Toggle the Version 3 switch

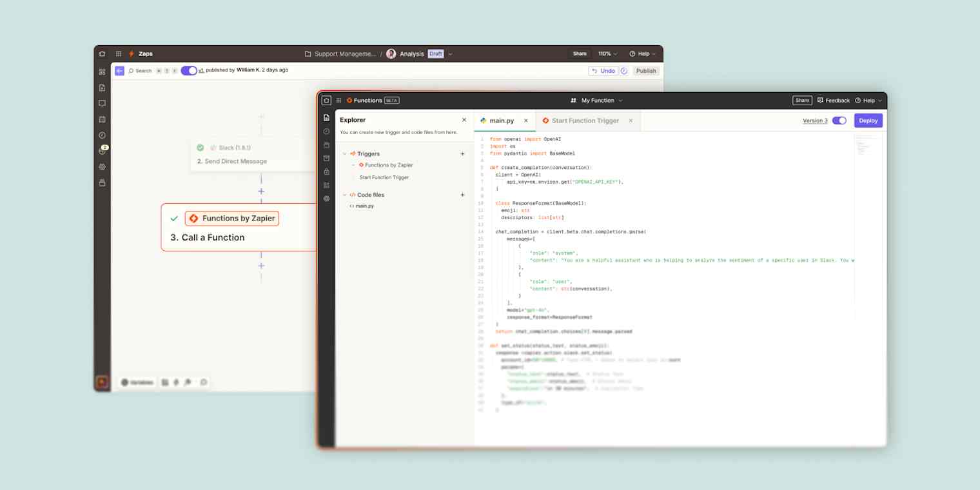pos(839,121)
